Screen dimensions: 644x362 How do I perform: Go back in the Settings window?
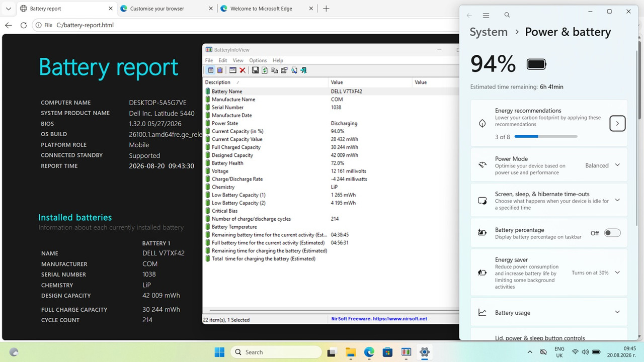point(469,16)
